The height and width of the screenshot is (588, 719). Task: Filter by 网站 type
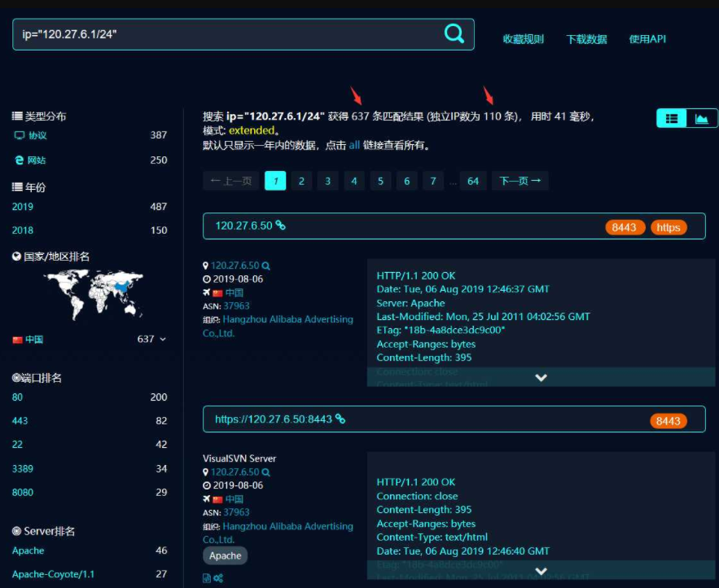(37, 160)
